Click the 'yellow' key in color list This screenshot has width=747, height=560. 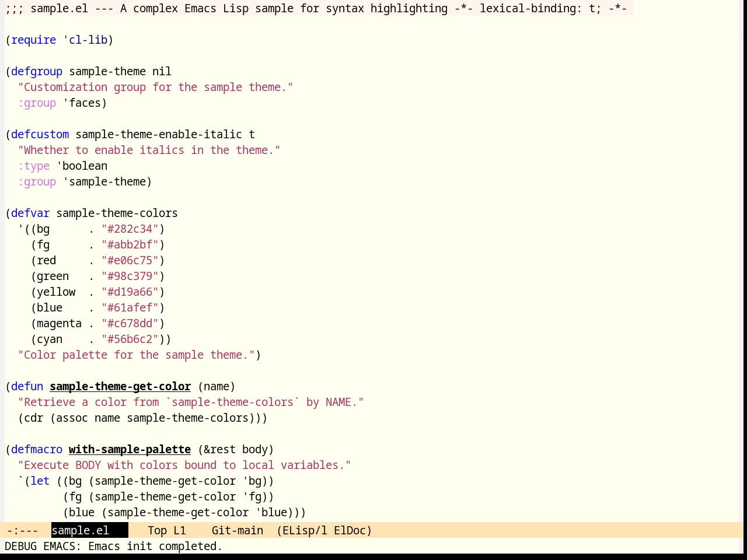pos(56,292)
